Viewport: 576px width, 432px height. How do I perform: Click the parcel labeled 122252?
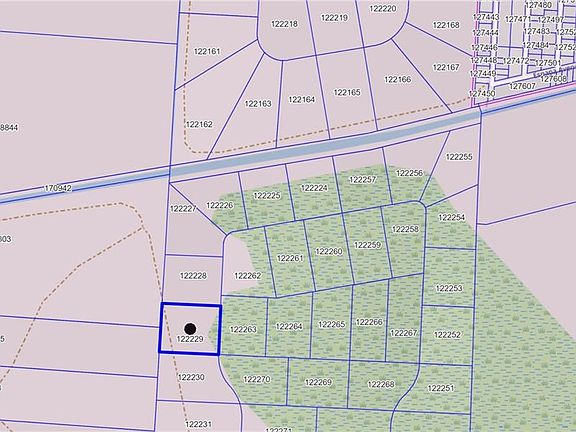coord(447,335)
